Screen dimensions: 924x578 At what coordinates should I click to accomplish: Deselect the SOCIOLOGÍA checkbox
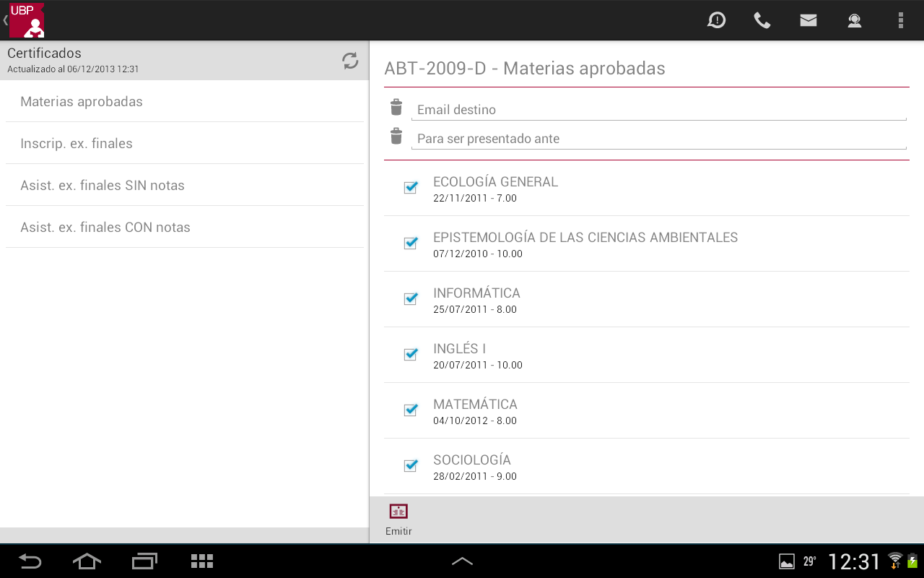tap(411, 466)
